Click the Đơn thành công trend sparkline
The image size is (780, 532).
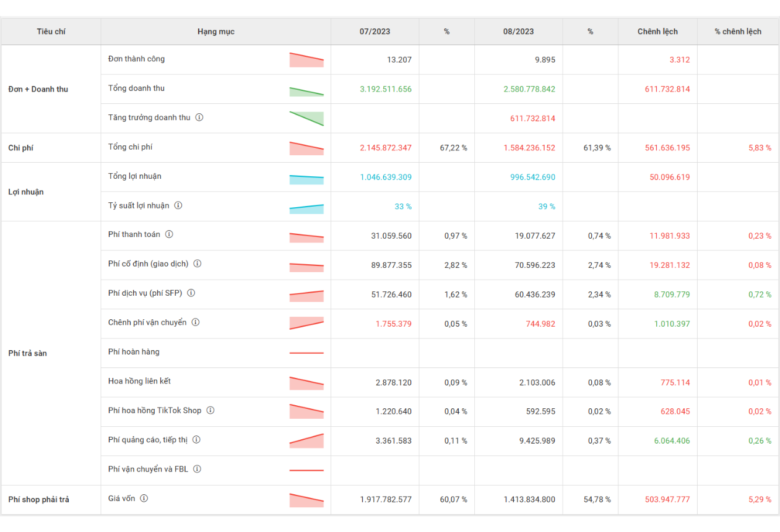tap(306, 60)
